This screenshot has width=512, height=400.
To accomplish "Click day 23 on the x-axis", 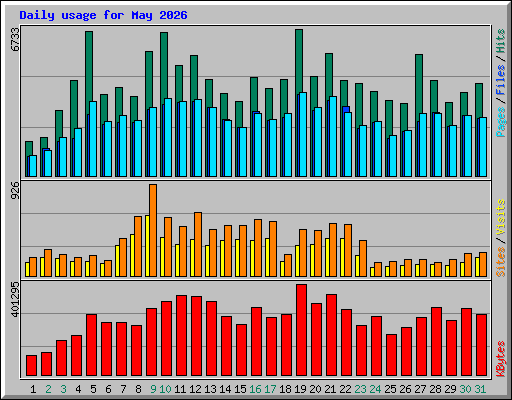I will click(x=360, y=389).
